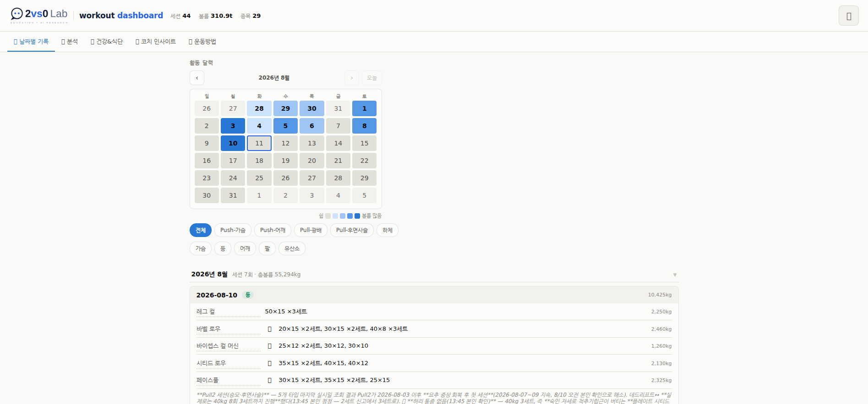Select calendar day 8
This screenshot has width=868, height=404.
364,126
